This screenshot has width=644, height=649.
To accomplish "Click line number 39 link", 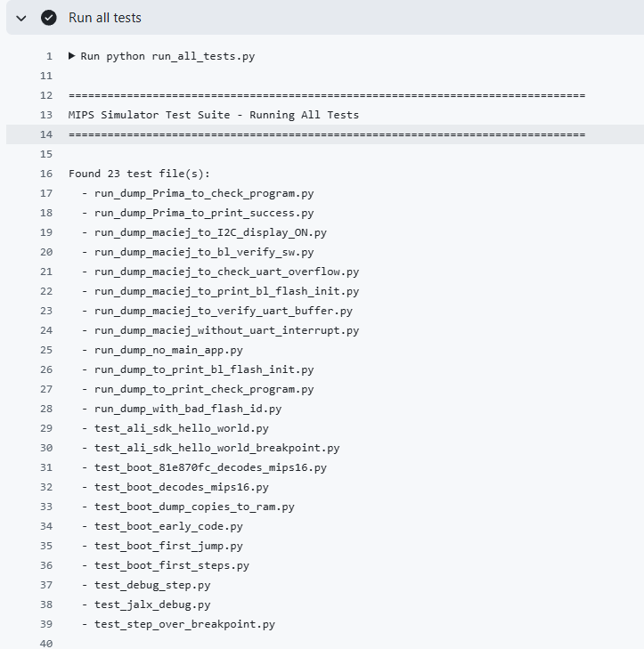I will click(x=46, y=624).
